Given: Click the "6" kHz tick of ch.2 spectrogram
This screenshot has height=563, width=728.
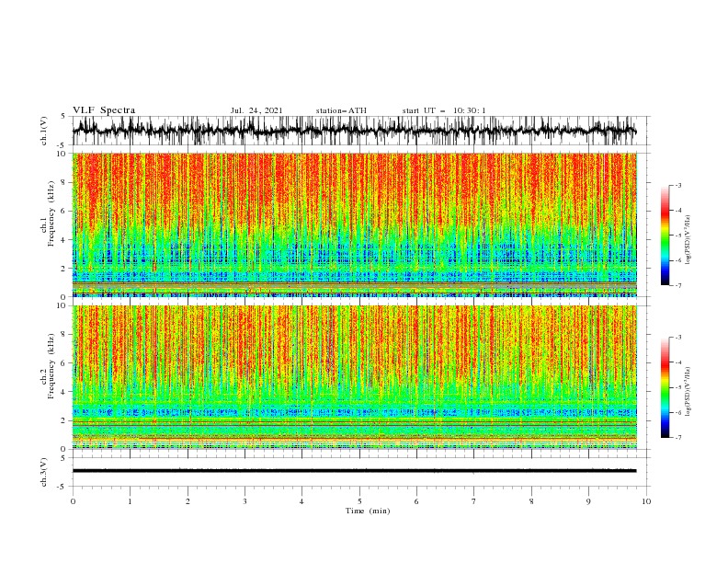Looking at the screenshot, I should (x=63, y=362).
